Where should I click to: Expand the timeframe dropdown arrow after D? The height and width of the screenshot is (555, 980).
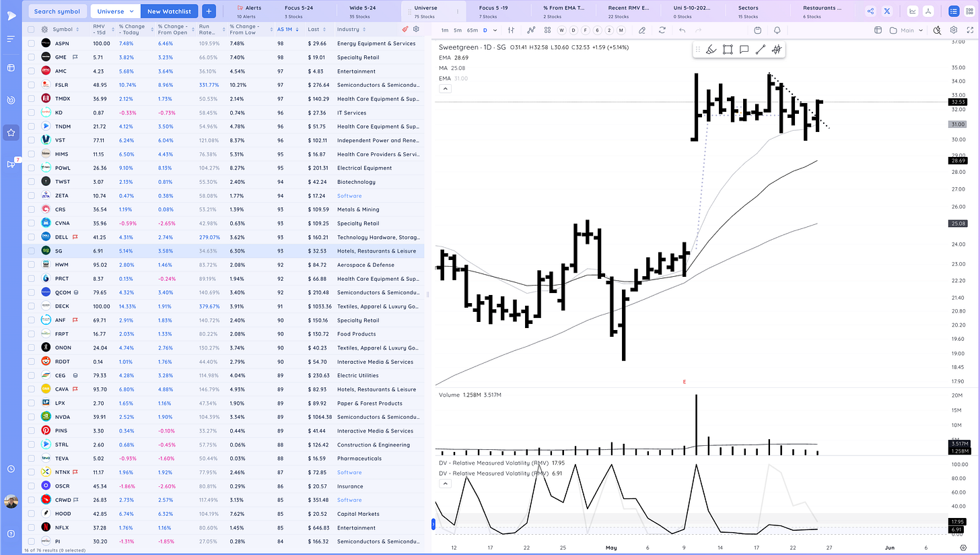coord(495,30)
